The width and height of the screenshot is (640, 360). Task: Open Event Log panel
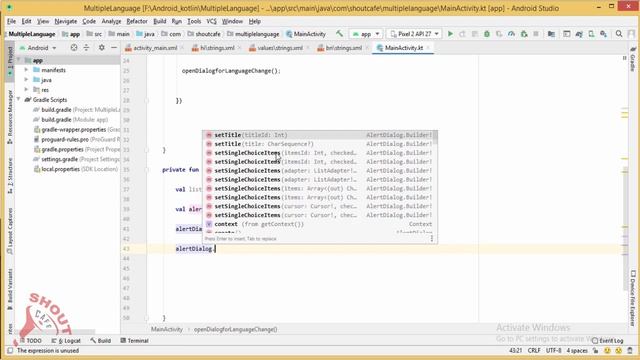click(x=608, y=340)
